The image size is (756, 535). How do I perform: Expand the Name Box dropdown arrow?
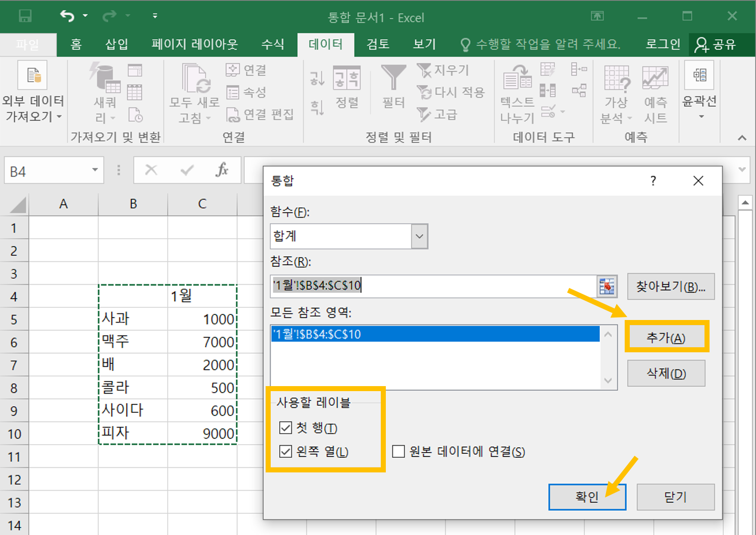[95, 171]
